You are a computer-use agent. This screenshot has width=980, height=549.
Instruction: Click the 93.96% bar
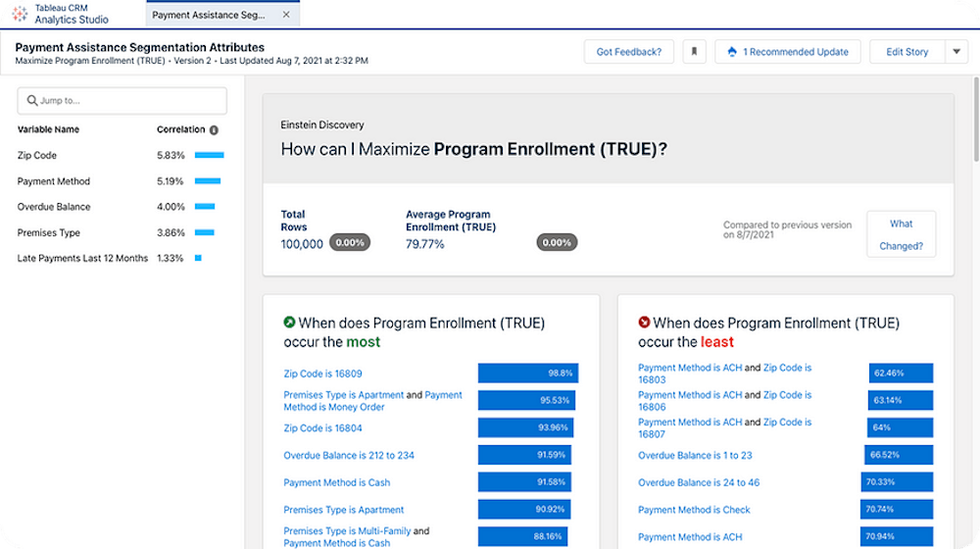[525, 427]
